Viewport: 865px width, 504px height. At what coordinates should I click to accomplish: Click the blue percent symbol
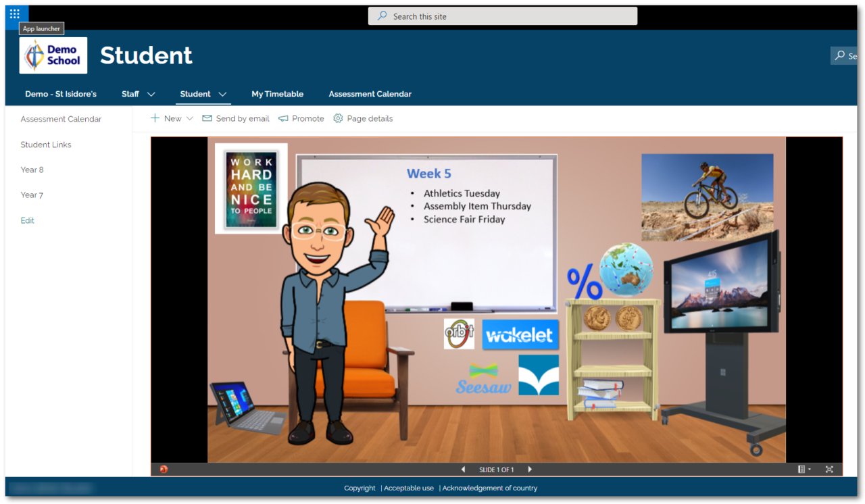(584, 284)
